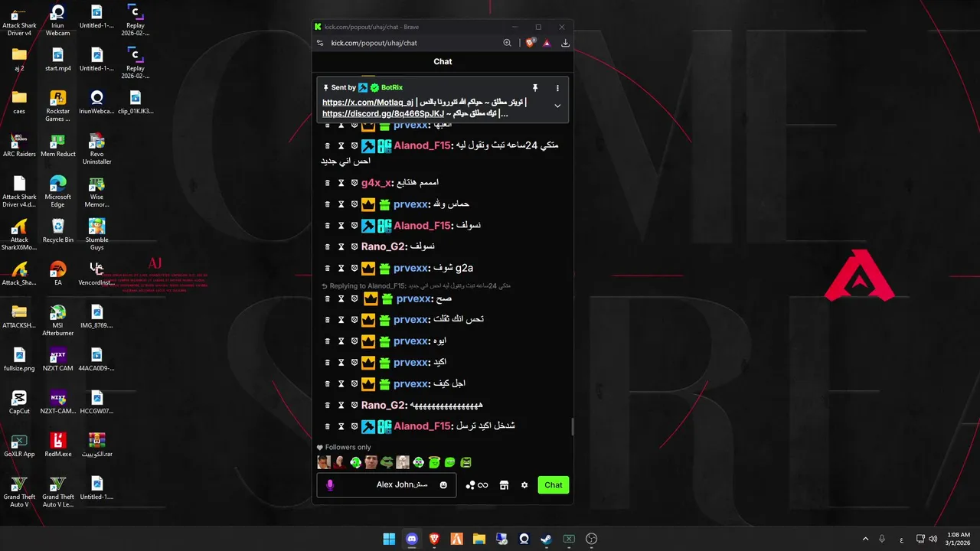Select the MSI Afterburner desktop icon
This screenshot has height=551, width=980.
point(58,320)
